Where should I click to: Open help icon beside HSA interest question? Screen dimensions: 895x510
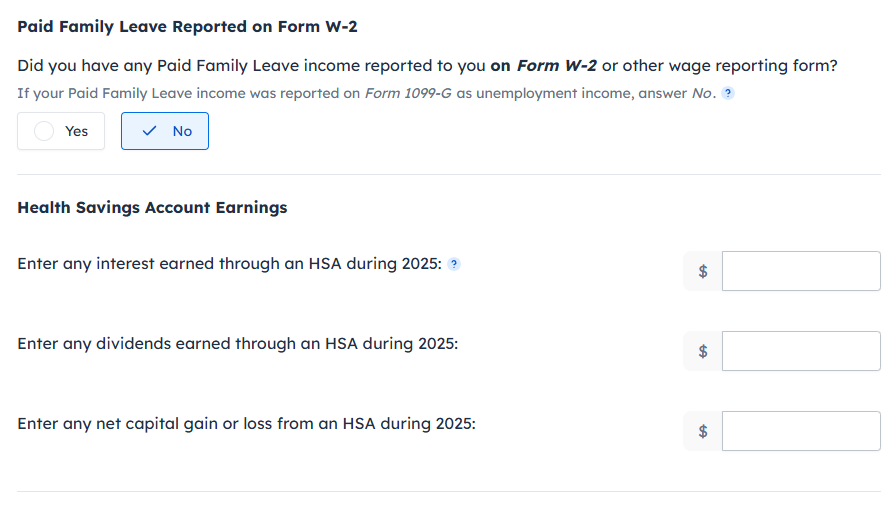tap(454, 265)
